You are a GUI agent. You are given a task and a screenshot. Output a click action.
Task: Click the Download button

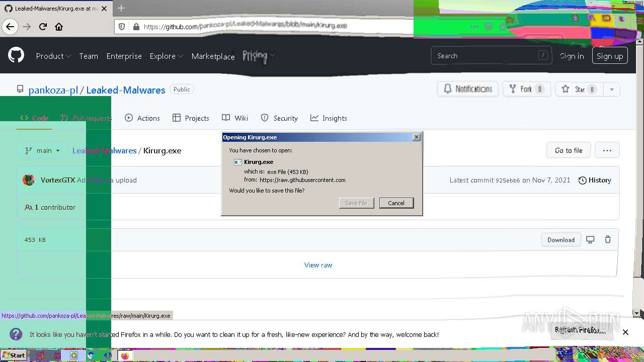pyautogui.click(x=561, y=240)
